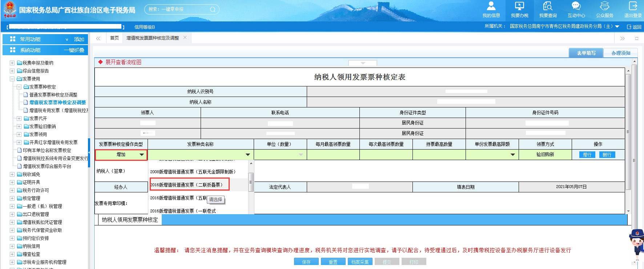The image size is (644, 269).
Task: Open the 发票票种核定操作类型 dropdown showing 增加
Action: point(141,155)
